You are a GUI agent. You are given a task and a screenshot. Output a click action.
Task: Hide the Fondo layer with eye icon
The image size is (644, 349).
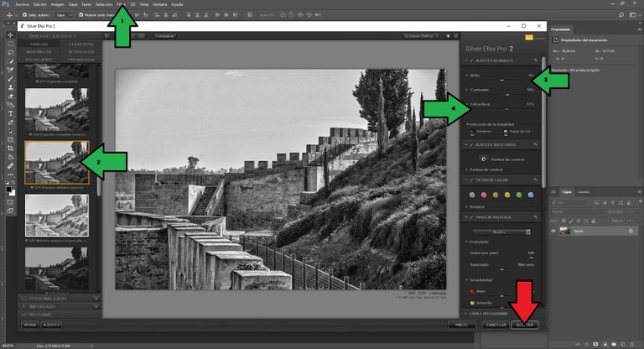(x=553, y=231)
